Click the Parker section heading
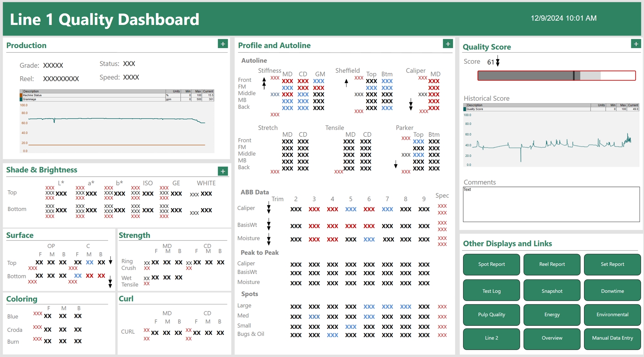The height and width of the screenshot is (357, 644). [405, 128]
